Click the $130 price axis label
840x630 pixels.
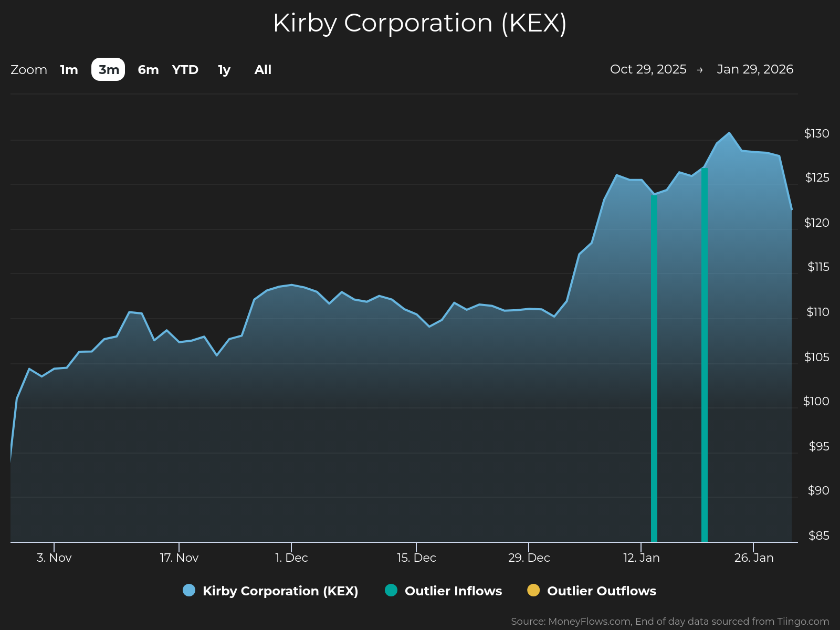tap(817, 133)
